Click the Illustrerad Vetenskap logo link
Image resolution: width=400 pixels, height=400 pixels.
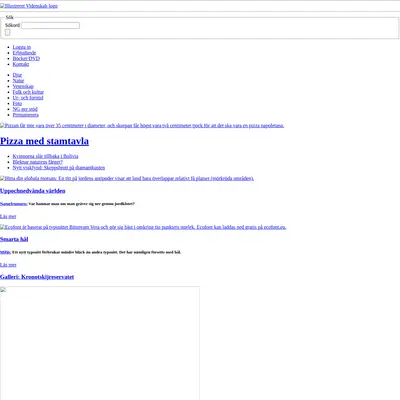29,6
